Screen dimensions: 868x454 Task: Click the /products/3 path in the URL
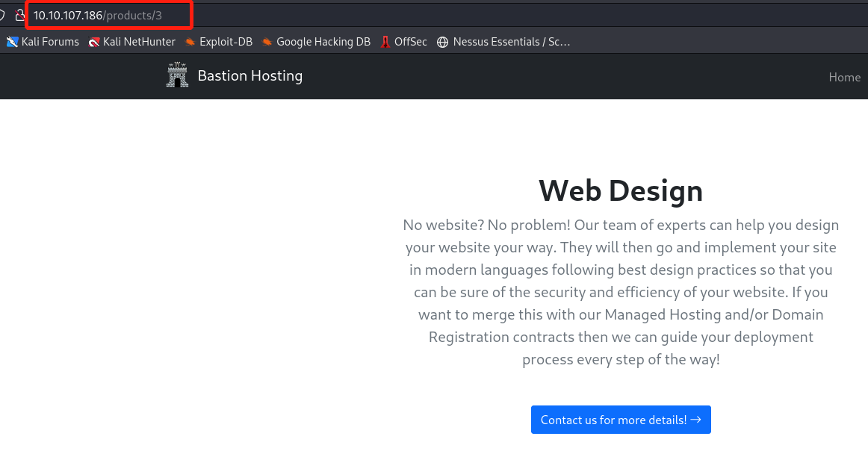(133, 15)
